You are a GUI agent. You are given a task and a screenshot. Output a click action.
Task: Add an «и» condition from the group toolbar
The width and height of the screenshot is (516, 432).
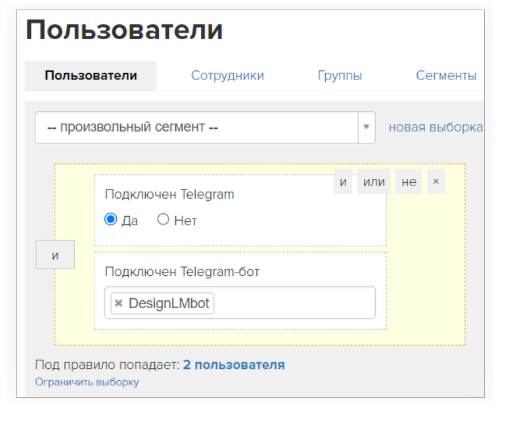(x=343, y=182)
